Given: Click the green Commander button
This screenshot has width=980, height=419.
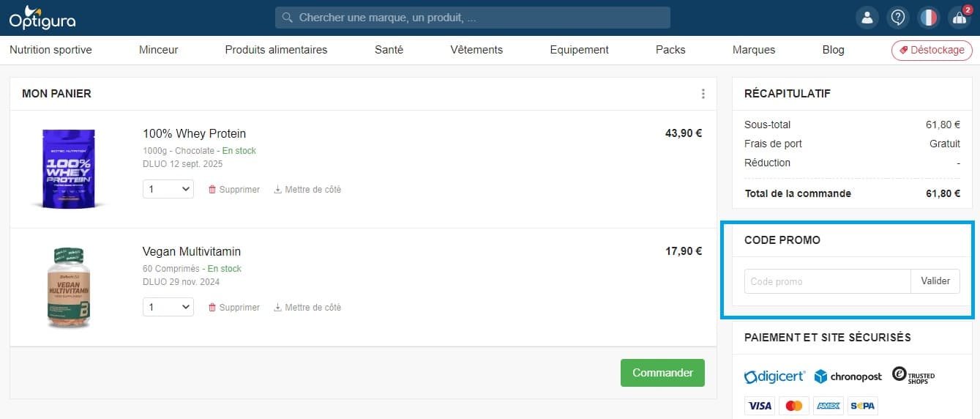Looking at the screenshot, I should [x=662, y=373].
